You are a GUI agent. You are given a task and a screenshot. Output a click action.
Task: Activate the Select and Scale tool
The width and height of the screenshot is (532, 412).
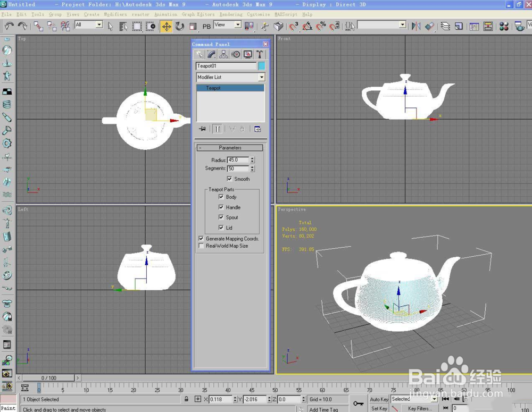[x=193, y=27]
